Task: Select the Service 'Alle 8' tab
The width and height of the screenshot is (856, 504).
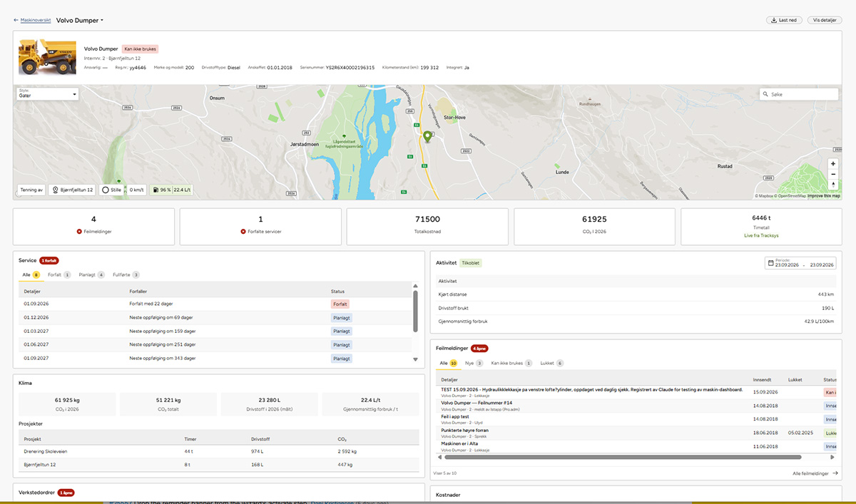Action: [30, 274]
